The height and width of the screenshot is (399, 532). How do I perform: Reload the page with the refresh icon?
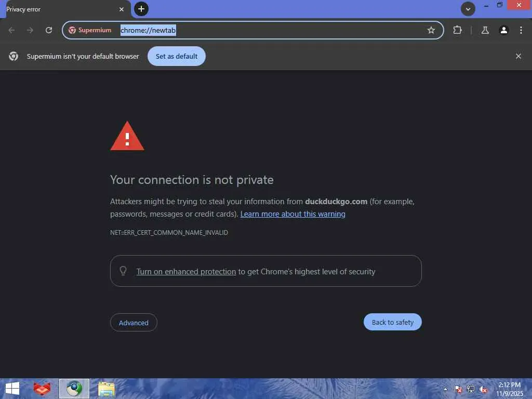(x=49, y=30)
